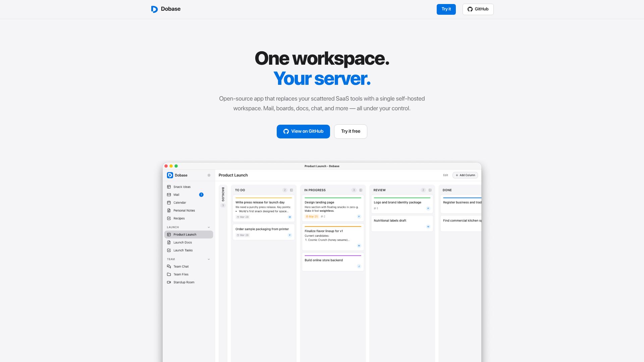Click the Try it free button
The image size is (644, 362).
coord(351,131)
